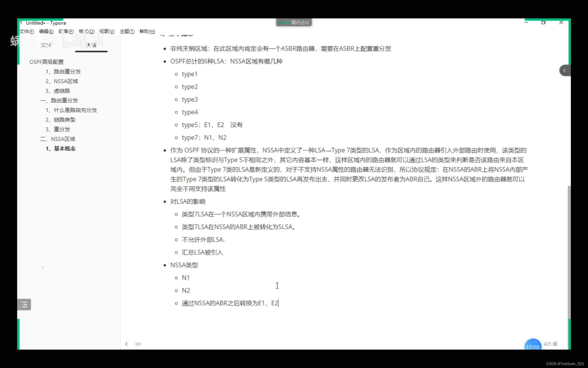This screenshot has width=588, height=368.
Task: Open the 主题(T) menu
Action: point(127,32)
